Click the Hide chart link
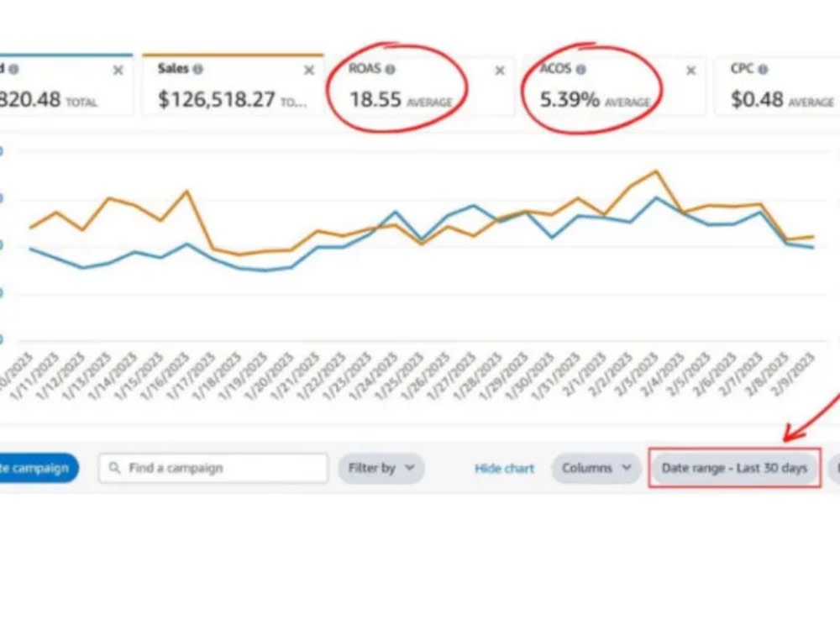 (504, 469)
